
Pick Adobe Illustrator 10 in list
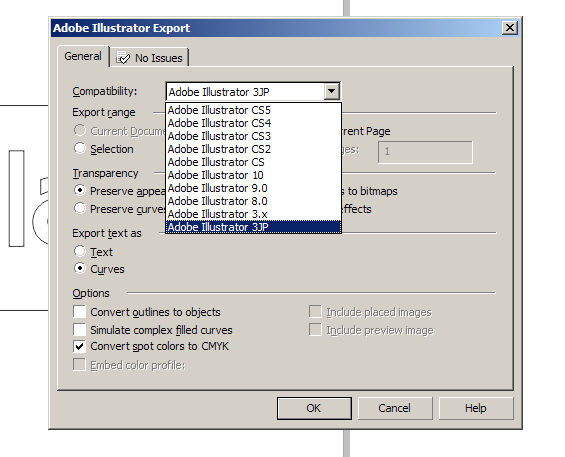pyautogui.click(x=253, y=175)
